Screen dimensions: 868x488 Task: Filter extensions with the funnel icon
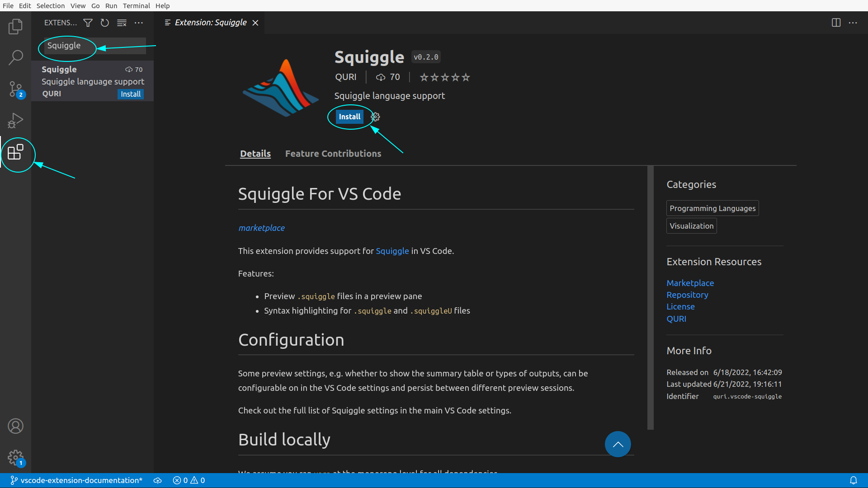(88, 23)
